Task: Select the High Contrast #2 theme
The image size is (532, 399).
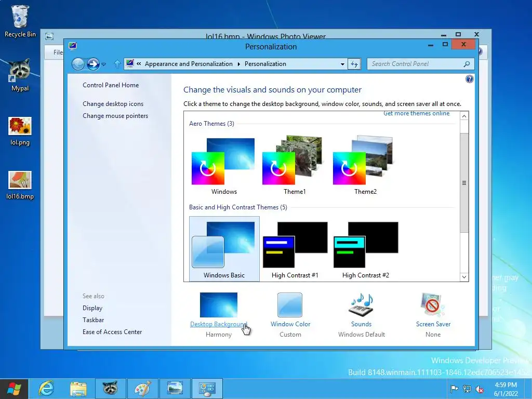Action: [365, 249]
